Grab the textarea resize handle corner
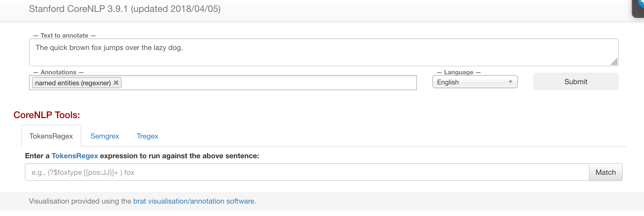Viewport: 644px width, 216px height. click(x=614, y=62)
